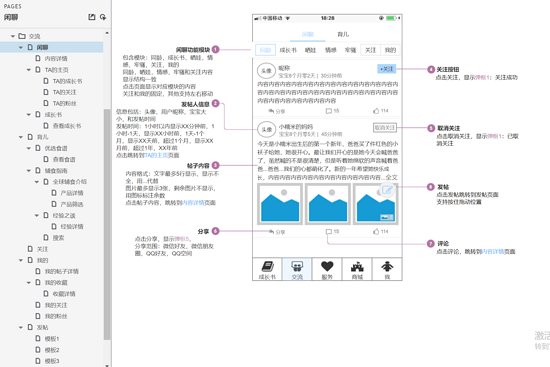Tap the floating compose post icon over images
The width and height of the screenshot is (550, 367).
tap(387, 190)
